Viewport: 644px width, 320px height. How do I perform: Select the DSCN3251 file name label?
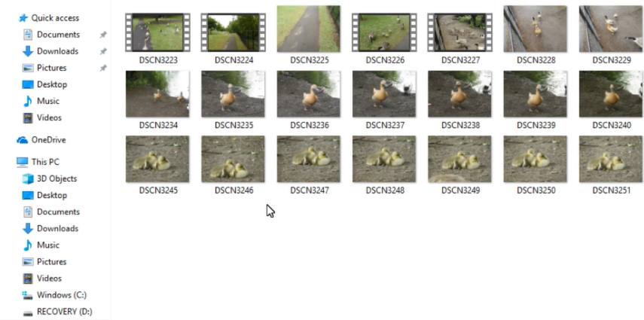point(611,190)
